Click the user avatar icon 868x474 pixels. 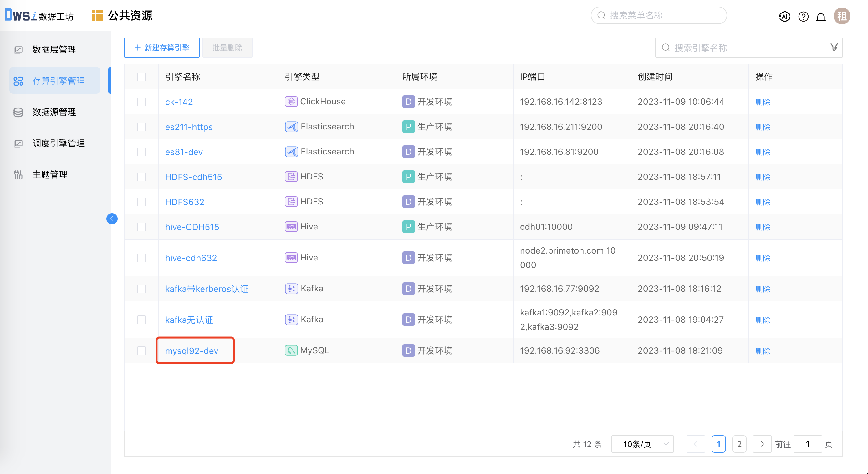click(841, 16)
